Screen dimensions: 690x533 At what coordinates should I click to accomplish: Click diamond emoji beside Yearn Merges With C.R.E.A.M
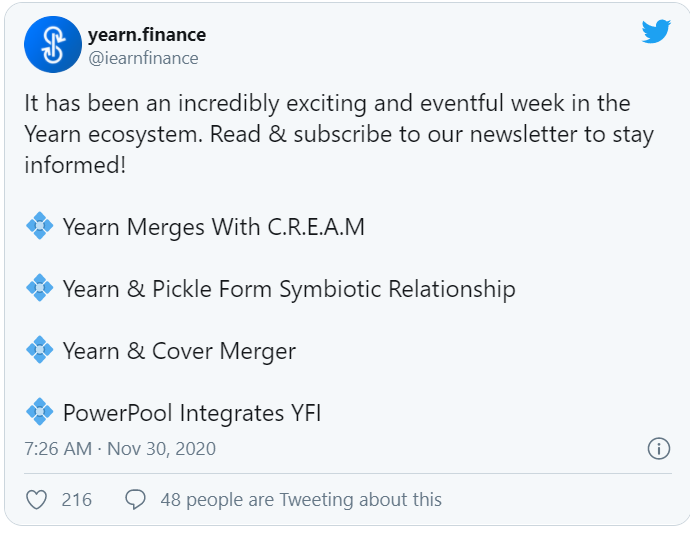point(39,227)
